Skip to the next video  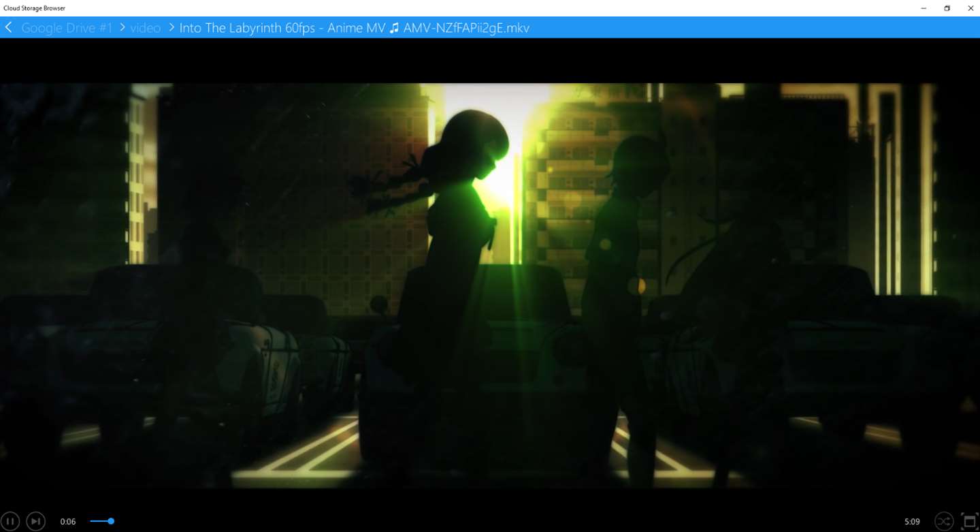pos(35,521)
